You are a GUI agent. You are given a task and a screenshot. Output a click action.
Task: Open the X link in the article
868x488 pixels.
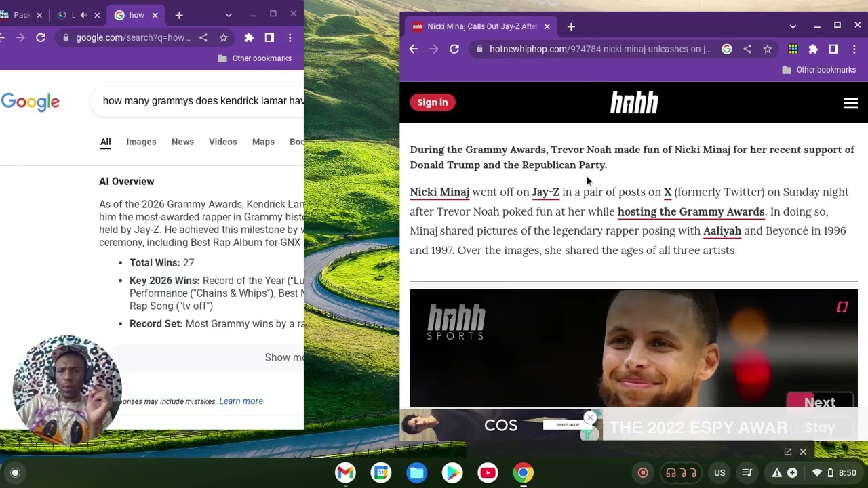pyautogui.click(x=667, y=192)
